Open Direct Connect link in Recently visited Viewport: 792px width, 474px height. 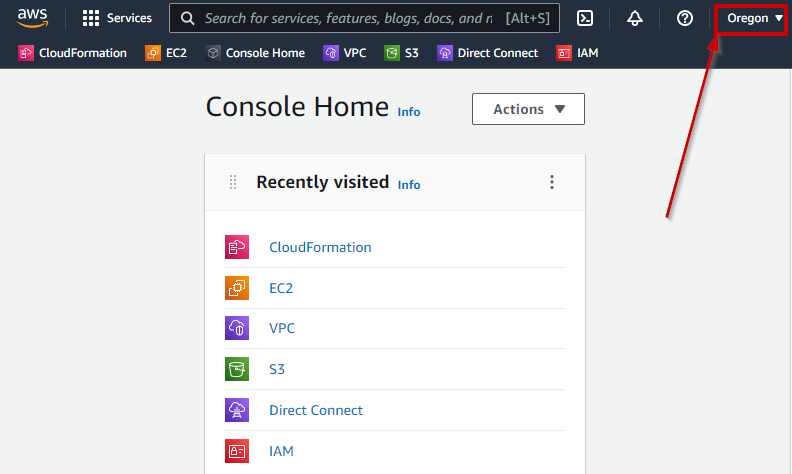pyautogui.click(x=316, y=410)
